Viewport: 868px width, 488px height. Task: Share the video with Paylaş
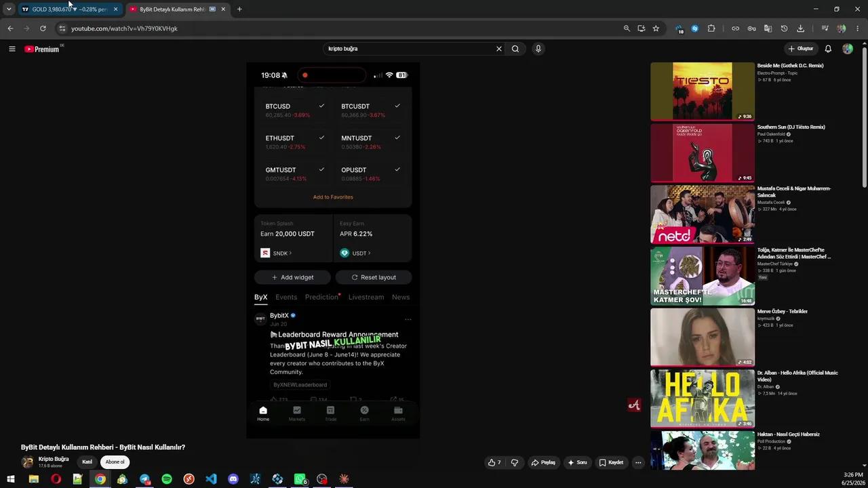pos(543,462)
